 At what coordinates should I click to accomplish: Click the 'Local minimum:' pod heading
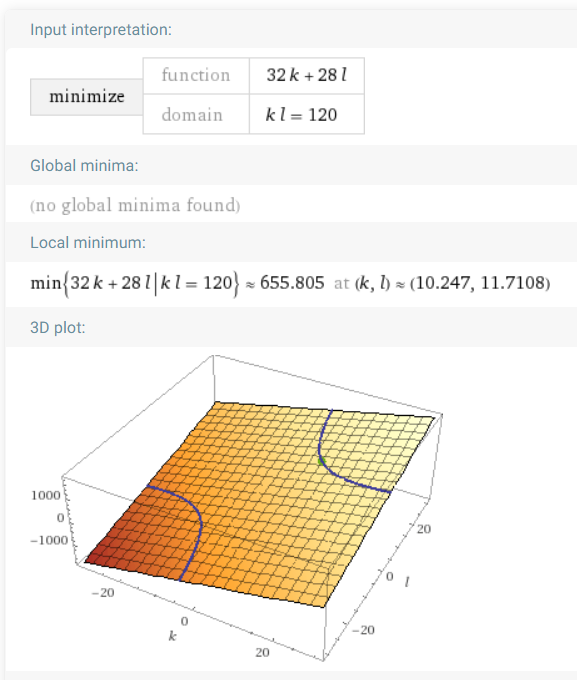[88, 242]
